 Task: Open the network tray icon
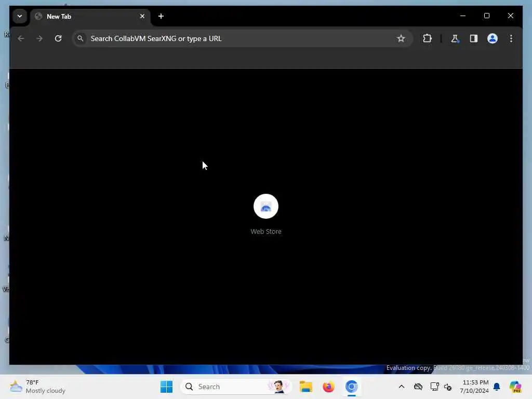click(x=435, y=387)
